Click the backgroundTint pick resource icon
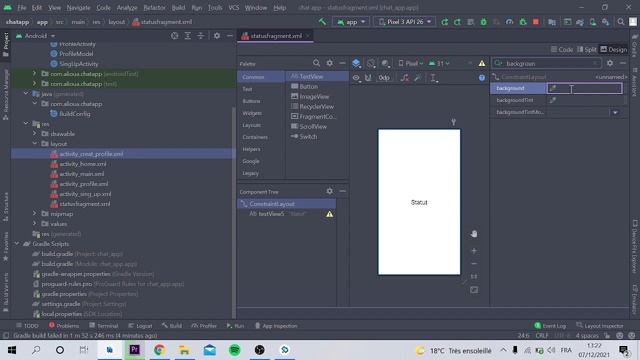Screen dimensions: 640x360 click(x=553, y=100)
